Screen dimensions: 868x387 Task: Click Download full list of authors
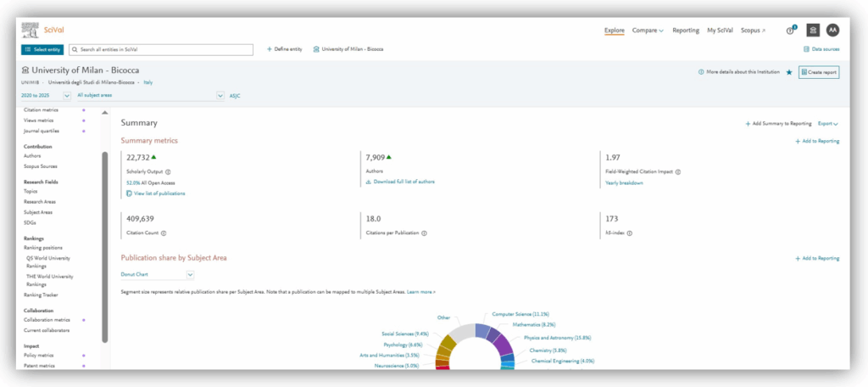click(x=400, y=182)
